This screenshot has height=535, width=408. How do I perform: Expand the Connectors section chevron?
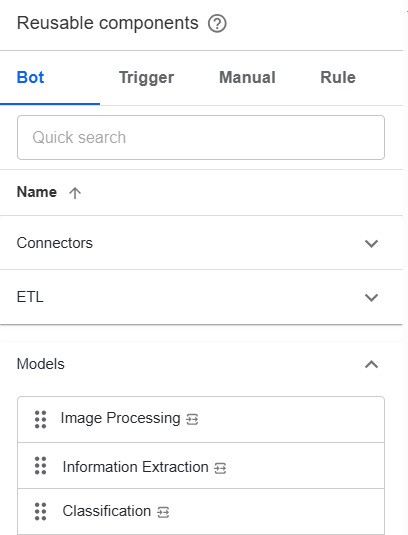pyautogui.click(x=371, y=243)
